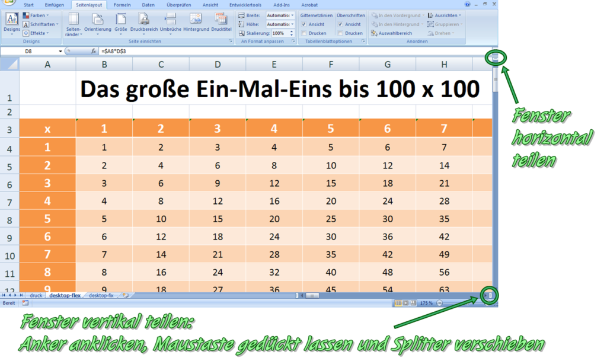This screenshot has width=607, height=364.
Task: Switch to the Formeln ribbon tab
Action: point(122,4)
